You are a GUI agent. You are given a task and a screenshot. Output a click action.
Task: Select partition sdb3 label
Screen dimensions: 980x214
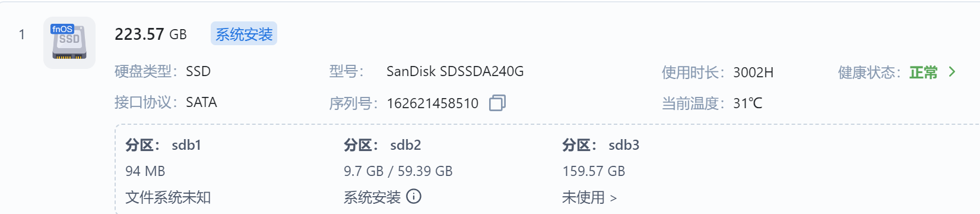(601, 145)
